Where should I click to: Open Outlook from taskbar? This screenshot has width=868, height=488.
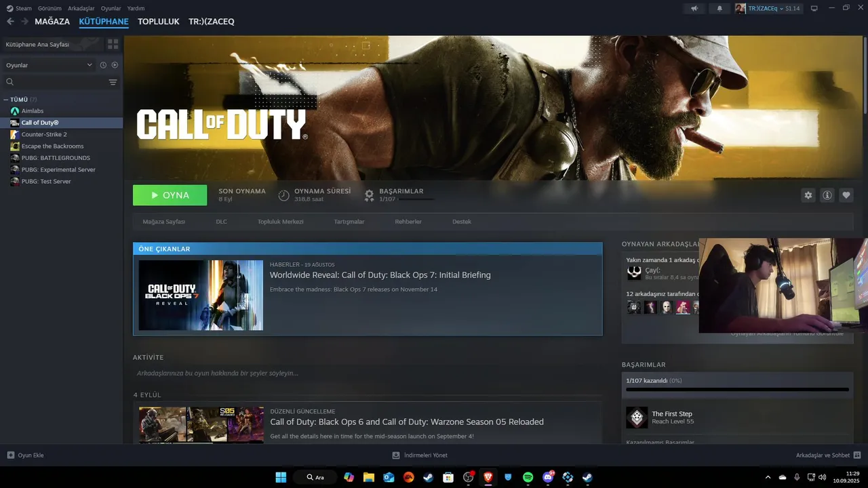pyautogui.click(x=389, y=477)
